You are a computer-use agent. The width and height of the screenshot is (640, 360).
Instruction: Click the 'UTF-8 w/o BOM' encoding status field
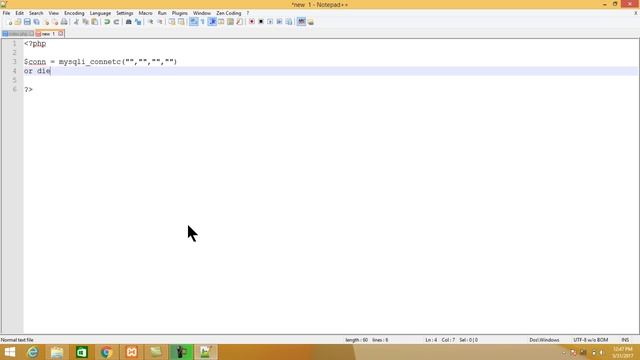click(x=591, y=340)
